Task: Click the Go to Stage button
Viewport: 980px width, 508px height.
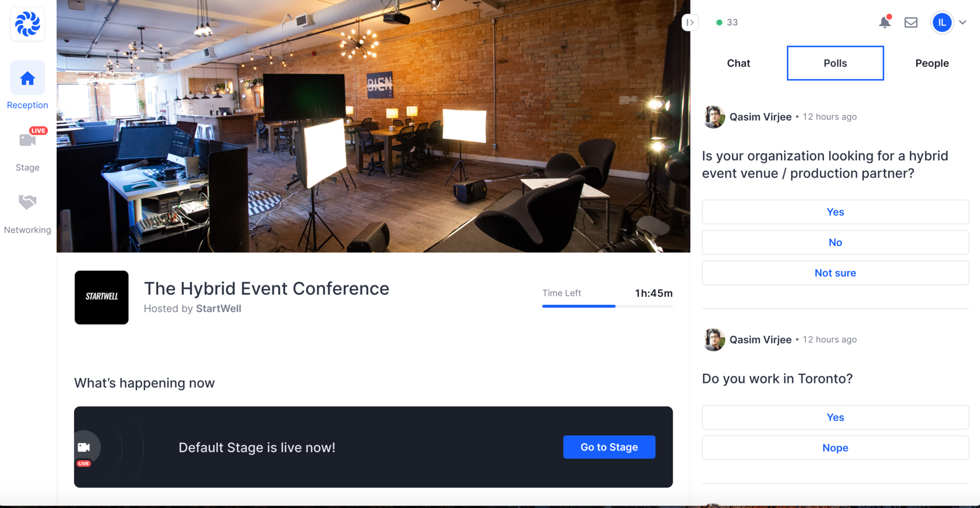Action: point(609,447)
